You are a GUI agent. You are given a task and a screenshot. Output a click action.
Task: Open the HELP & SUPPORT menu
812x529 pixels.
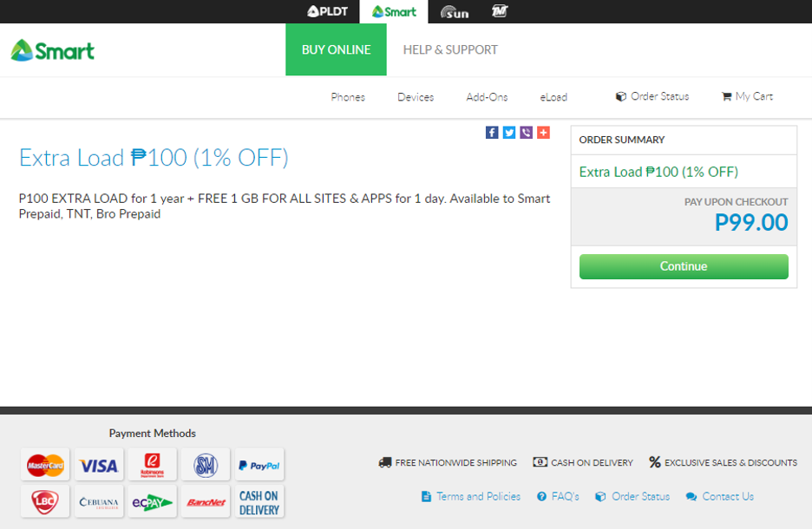pyautogui.click(x=450, y=49)
